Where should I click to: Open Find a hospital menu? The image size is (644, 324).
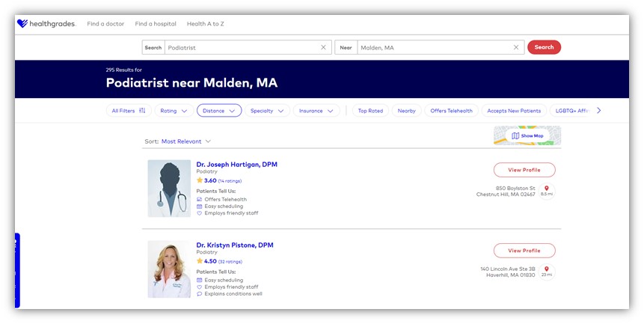point(156,24)
